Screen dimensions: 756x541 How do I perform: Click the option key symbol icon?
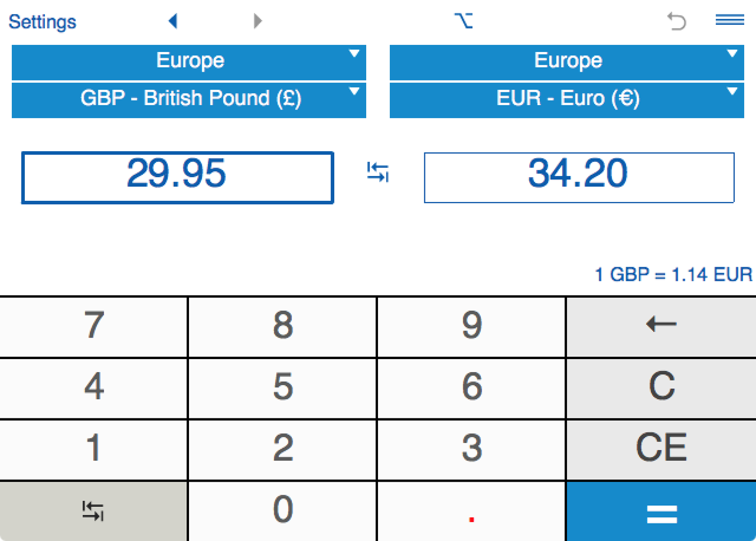[463, 21]
